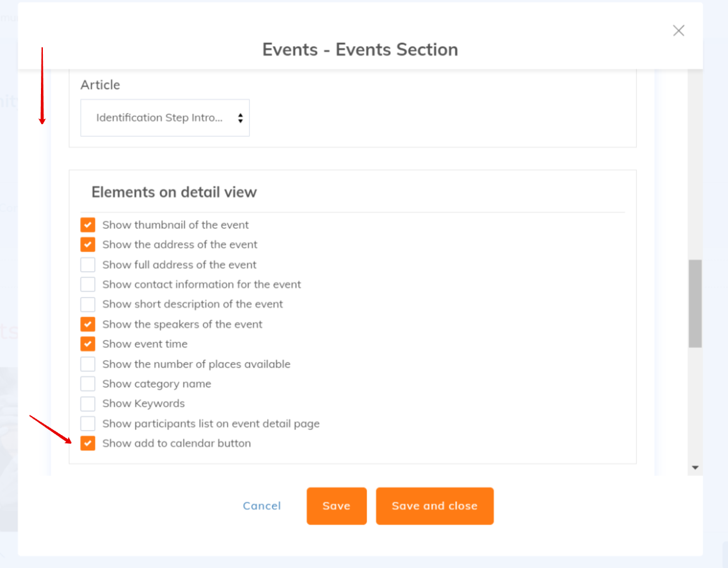This screenshot has width=728, height=568.
Task: Check 'Show participants list on event detail page'
Action: click(87, 423)
